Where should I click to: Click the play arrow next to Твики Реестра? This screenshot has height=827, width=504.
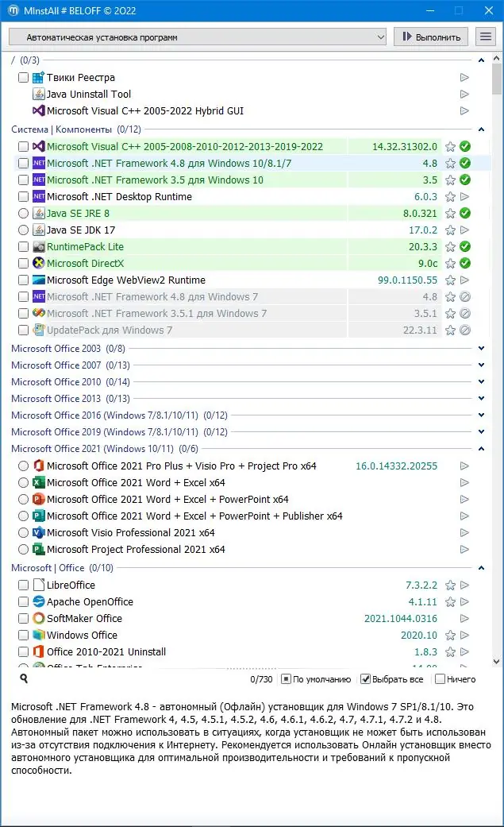[464, 78]
